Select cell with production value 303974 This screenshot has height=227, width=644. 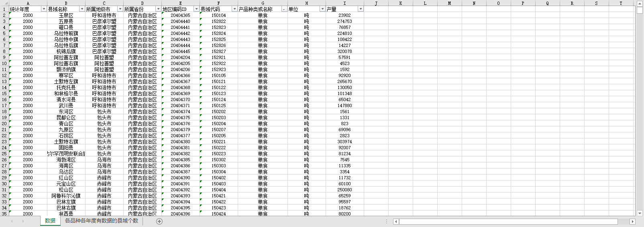tap(344, 142)
